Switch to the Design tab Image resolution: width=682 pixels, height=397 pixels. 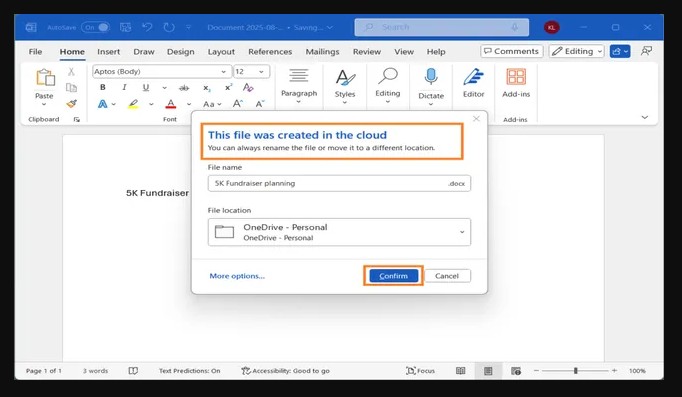tap(181, 52)
